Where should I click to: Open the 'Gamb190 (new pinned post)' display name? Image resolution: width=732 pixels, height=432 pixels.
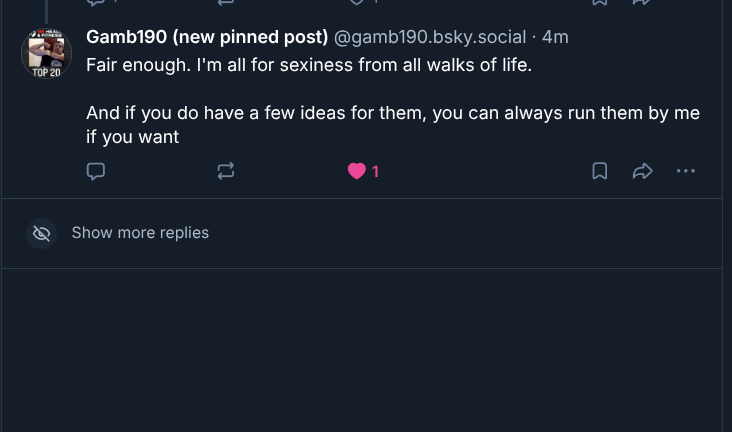[x=207, y=37]
